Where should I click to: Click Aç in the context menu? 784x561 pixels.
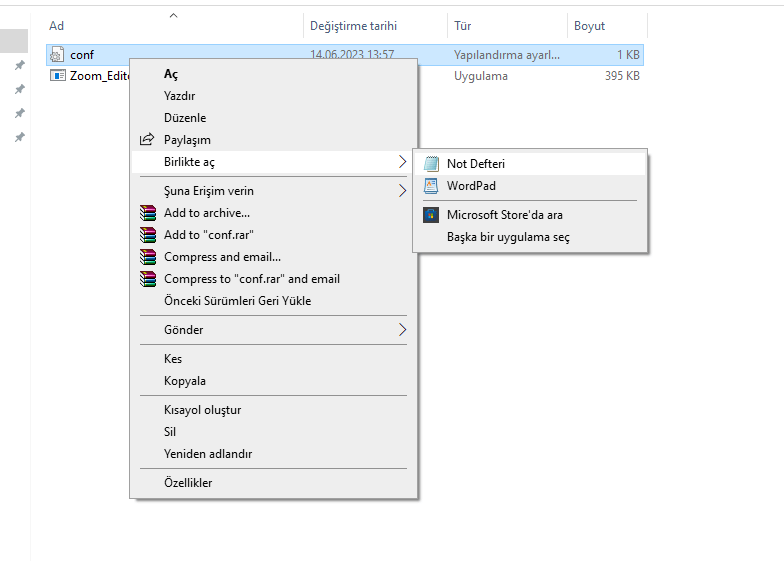tap(274, 74)
